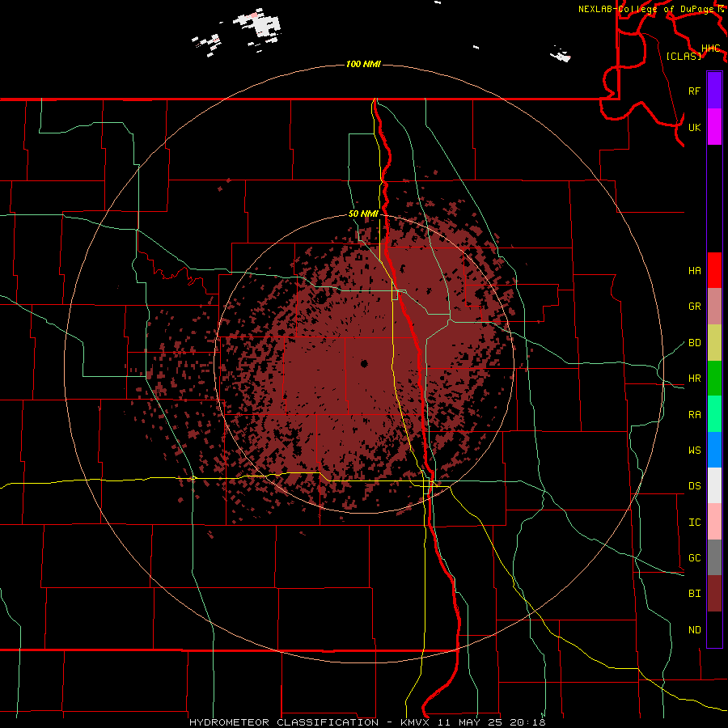Image resolution: width=728 pixels, height=728 pixels.
Task: Click the IC legend label
Action: pyautogui.click(x=694, y=522)
